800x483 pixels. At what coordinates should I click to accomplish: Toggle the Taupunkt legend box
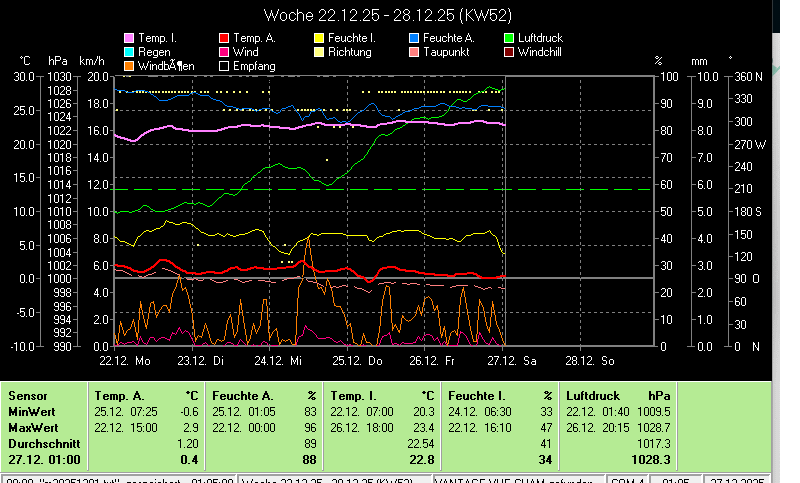[415, 52]
